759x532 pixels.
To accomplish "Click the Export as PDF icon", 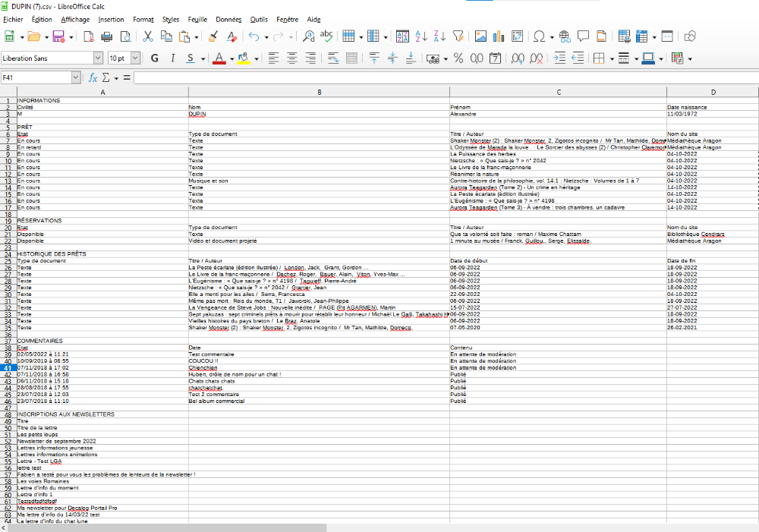I will click(x=89, y=36).
